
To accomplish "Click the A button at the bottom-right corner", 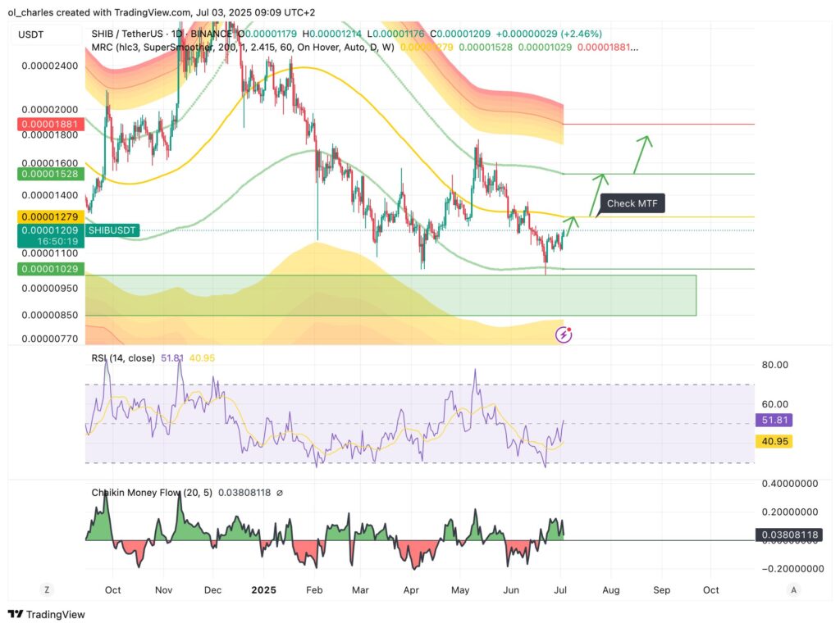I will point(793,589).
